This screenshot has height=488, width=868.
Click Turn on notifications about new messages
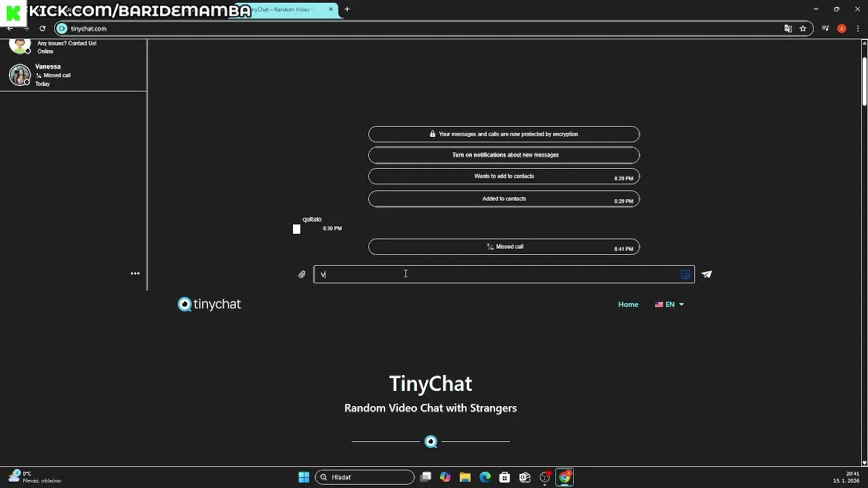click(x=504, y=155)
